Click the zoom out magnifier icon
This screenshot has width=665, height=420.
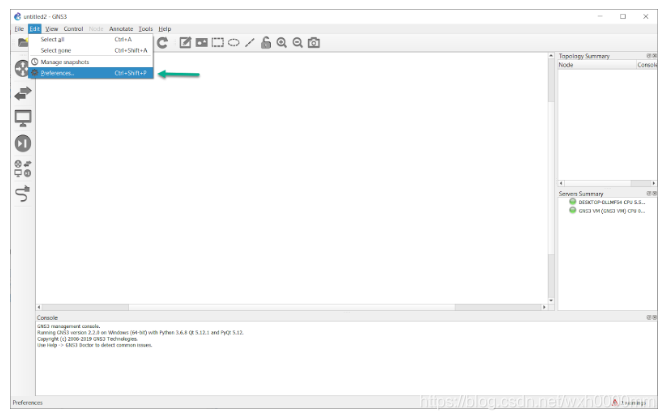(298, 42)
